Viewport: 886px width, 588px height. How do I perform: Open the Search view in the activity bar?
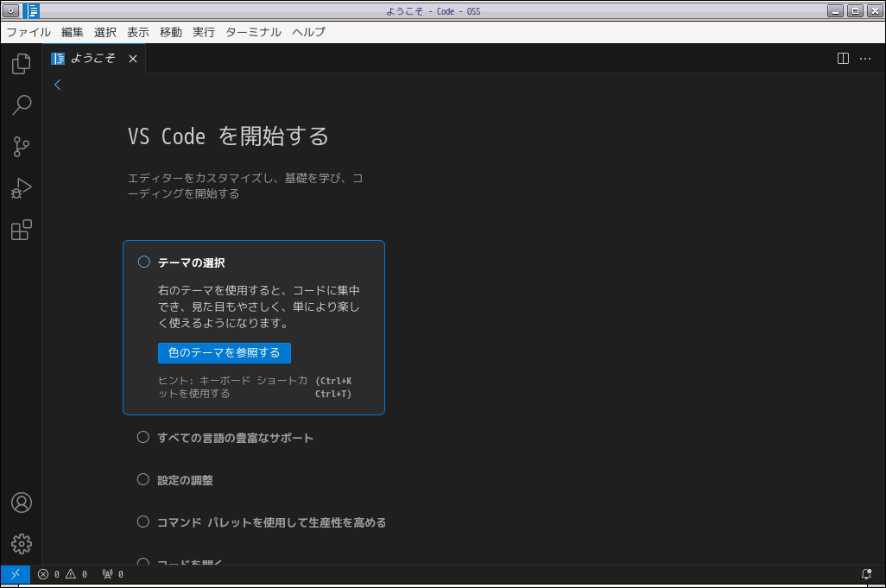[x=21, y=105]
